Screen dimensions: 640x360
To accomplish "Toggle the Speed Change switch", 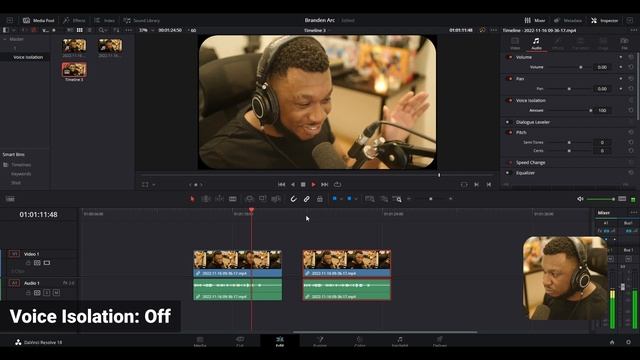I will [509, 162].
